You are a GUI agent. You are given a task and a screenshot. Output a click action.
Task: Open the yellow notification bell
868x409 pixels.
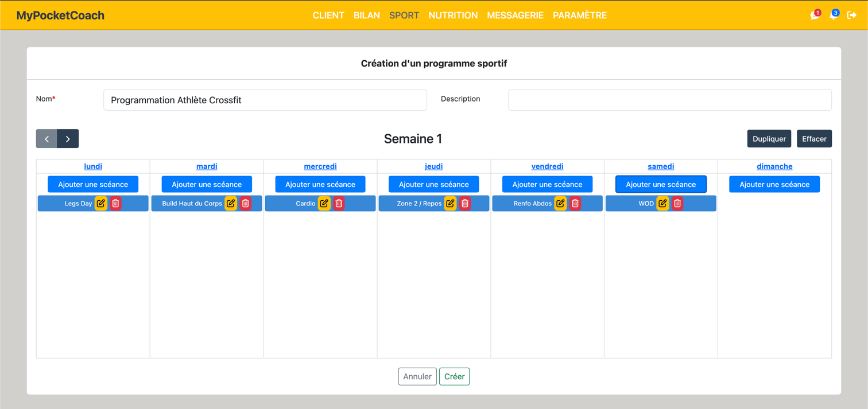click(813, 15)
